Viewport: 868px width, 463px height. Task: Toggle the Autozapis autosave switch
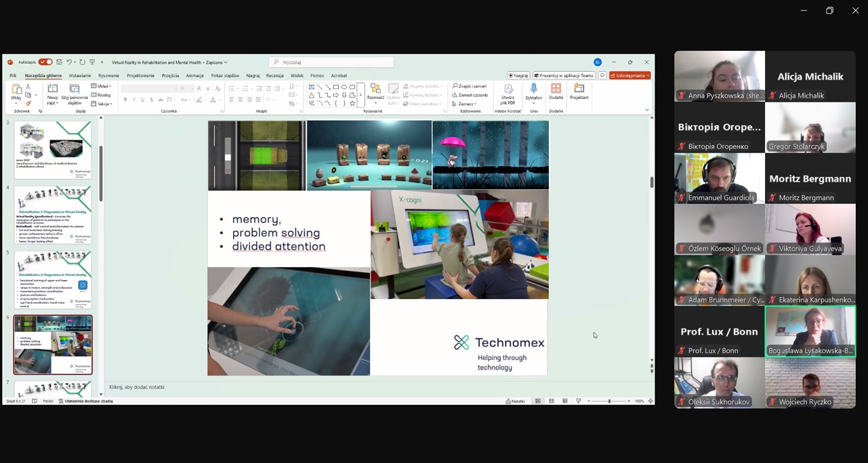point(45,62)
